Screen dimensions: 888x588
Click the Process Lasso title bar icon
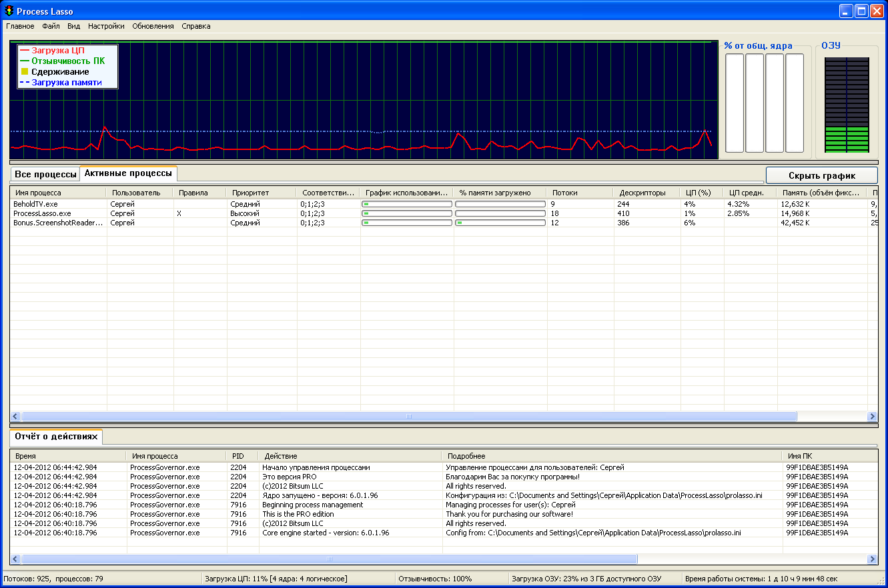[x=9, y=11]
